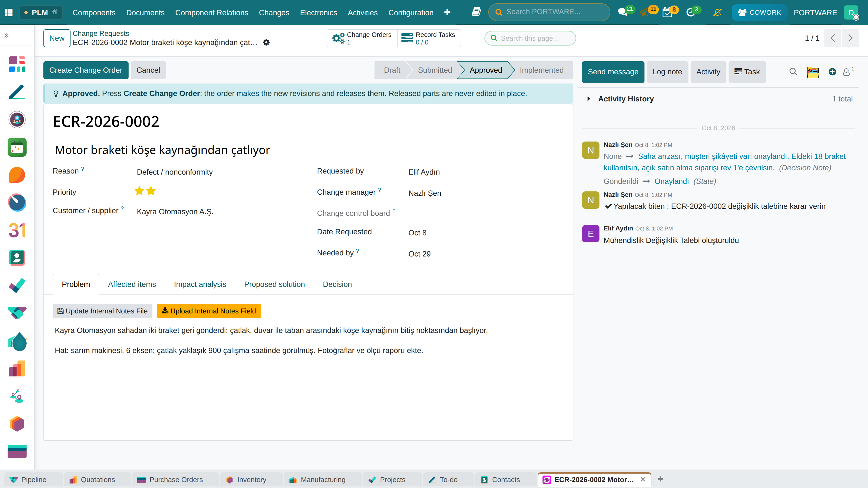Open the knowledge book icon in navbar
The width and height of the screenshot is (868, 488).
pyautogui.click(x=476, y=12)
